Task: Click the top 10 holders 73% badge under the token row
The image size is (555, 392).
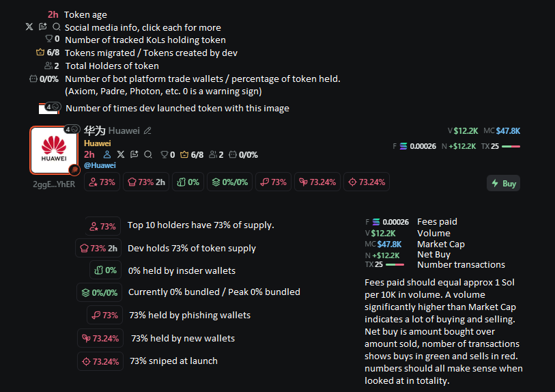Action: [102, 182]
